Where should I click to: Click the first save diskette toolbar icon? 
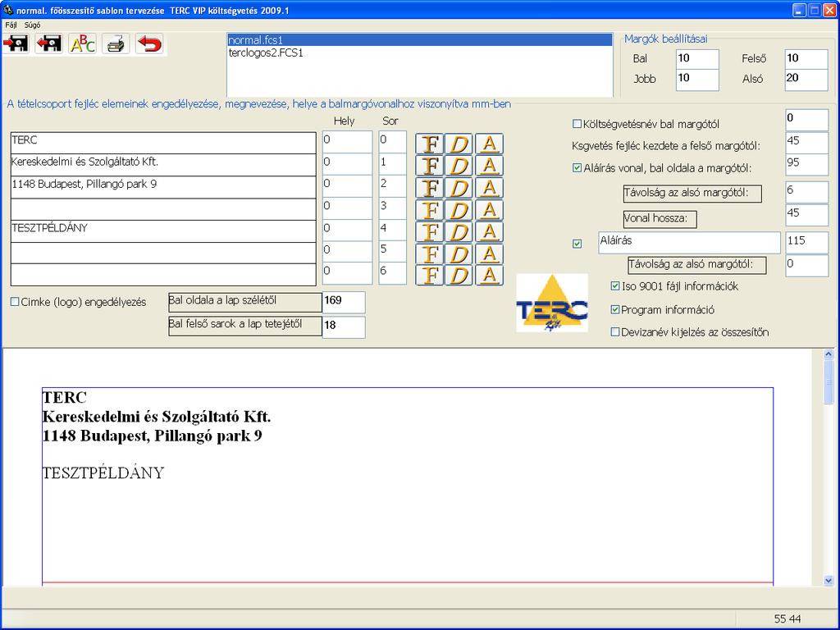click(16, 43)
